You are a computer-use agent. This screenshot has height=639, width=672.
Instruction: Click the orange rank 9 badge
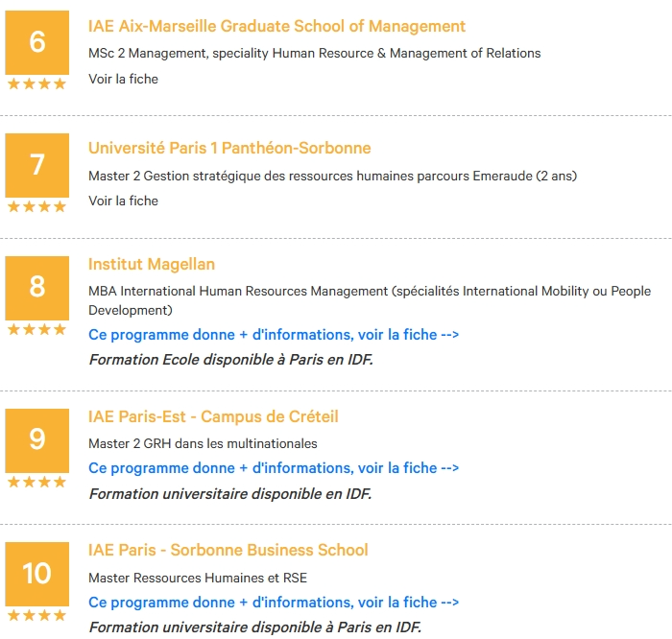point(36,440)
